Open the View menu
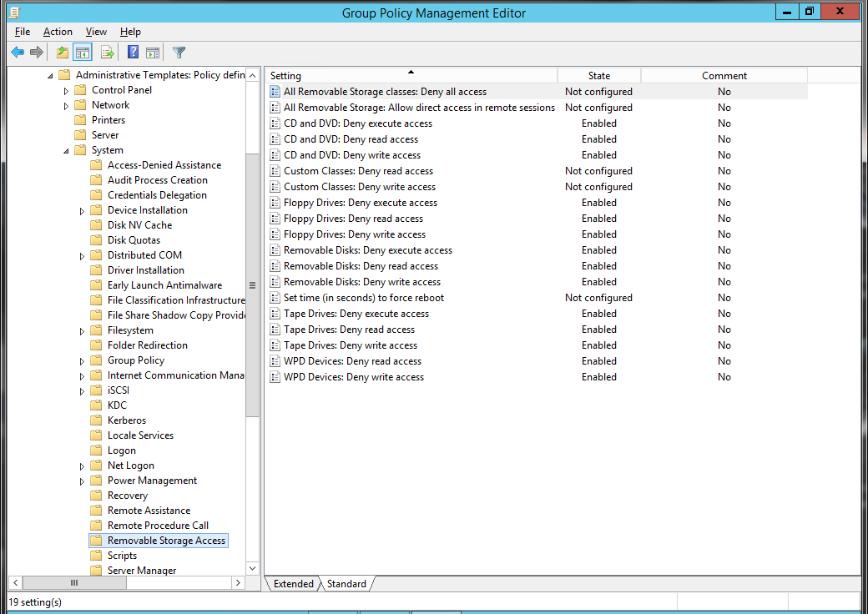This screenshot has width=868, height=614. (96, 32)
